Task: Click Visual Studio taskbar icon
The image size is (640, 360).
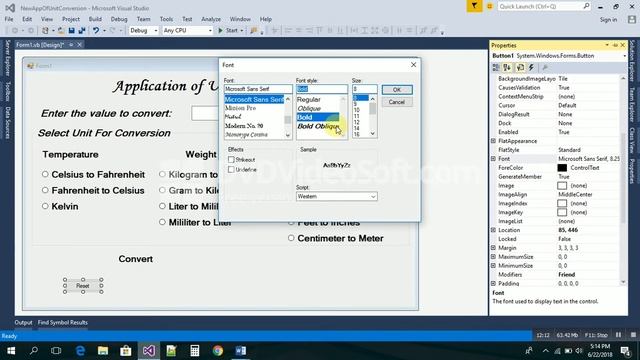Action: point(149,351)
